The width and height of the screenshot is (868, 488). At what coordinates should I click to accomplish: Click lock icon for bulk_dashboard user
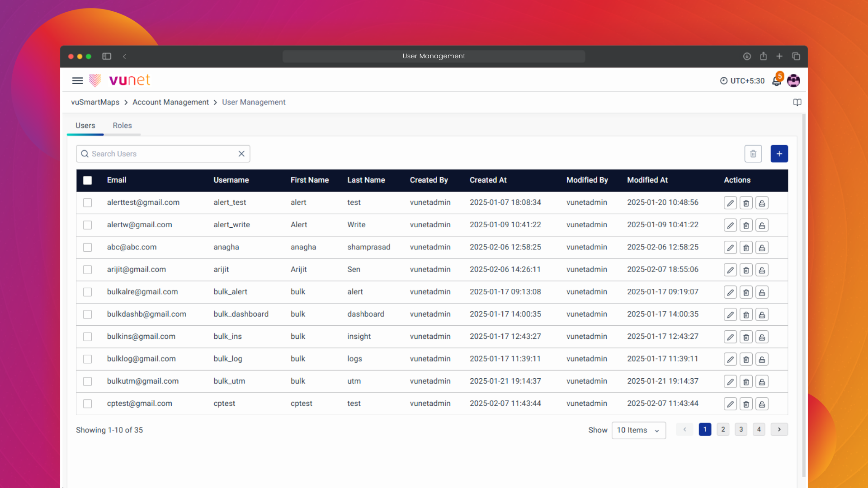762,315
